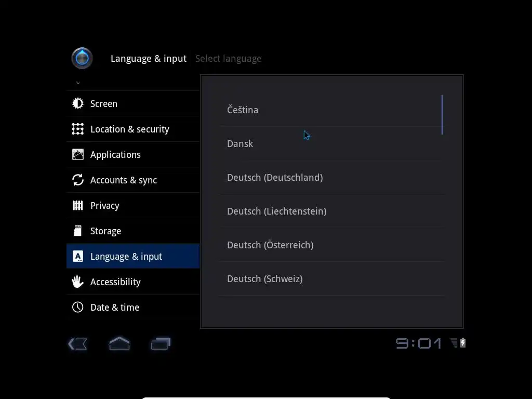Click the Location & security grid icon
The width and height of the screenshot is (532, 399).
click(x=78, y=129)
